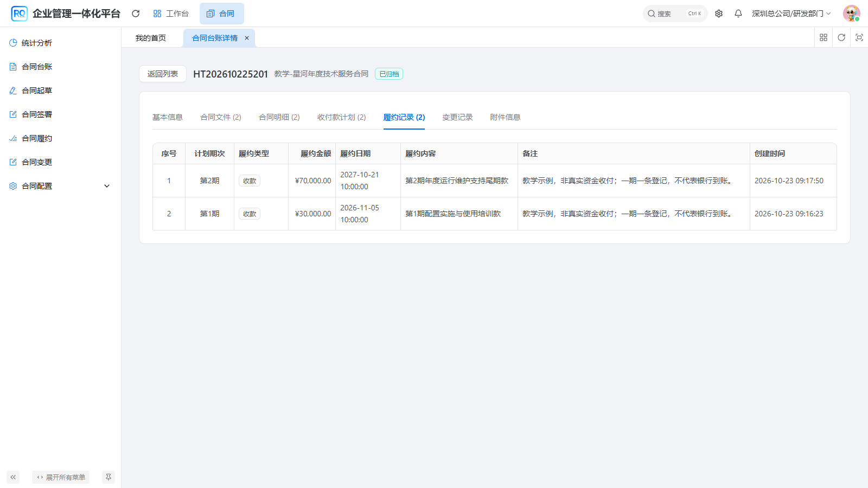Click 展开所有菜单 button
Image resolution: width=868 pixels, height=488 pixels.
point(61,477)
